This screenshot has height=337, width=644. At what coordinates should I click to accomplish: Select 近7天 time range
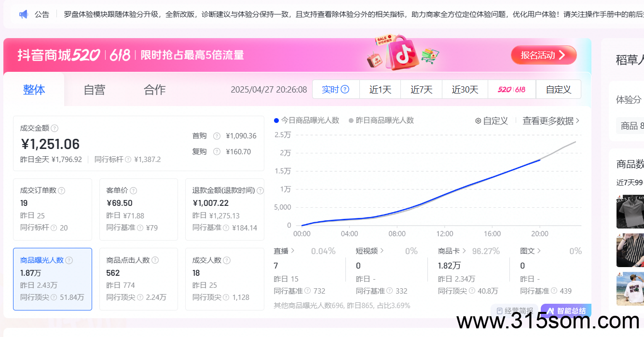421,90
